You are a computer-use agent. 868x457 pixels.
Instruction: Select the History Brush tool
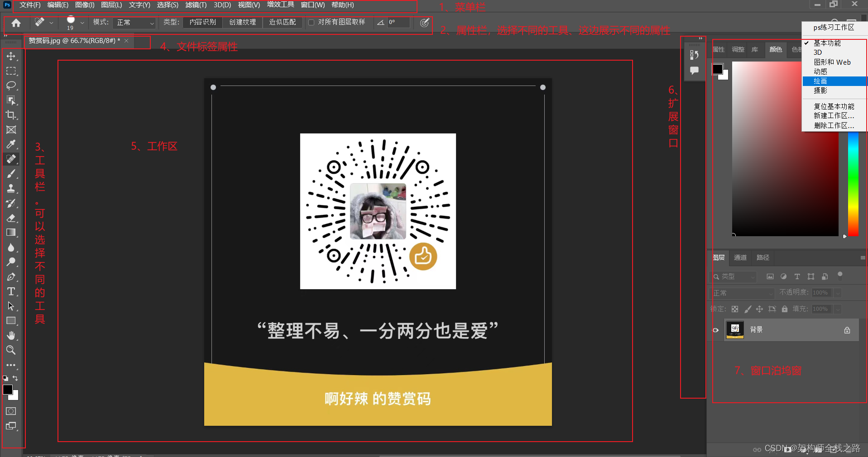pyautogui.click(x=11, y=203)
